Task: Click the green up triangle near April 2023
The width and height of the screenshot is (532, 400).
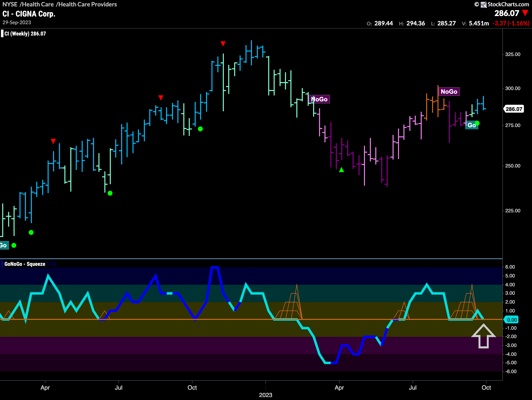Action: 342,170
